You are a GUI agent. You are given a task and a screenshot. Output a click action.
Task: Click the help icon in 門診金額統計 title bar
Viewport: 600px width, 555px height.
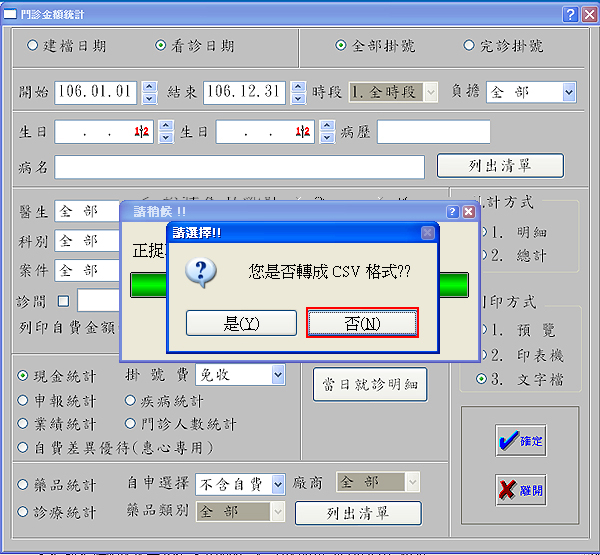coord(569,14)
